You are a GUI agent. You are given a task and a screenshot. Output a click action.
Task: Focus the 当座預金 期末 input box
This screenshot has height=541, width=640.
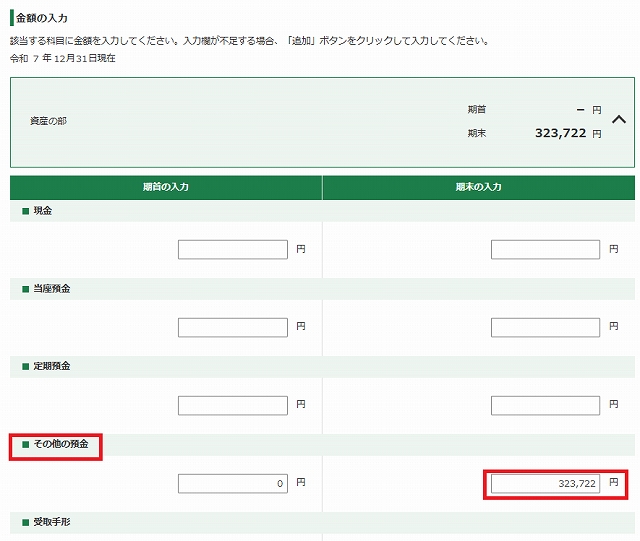click(x=545, y=327)
